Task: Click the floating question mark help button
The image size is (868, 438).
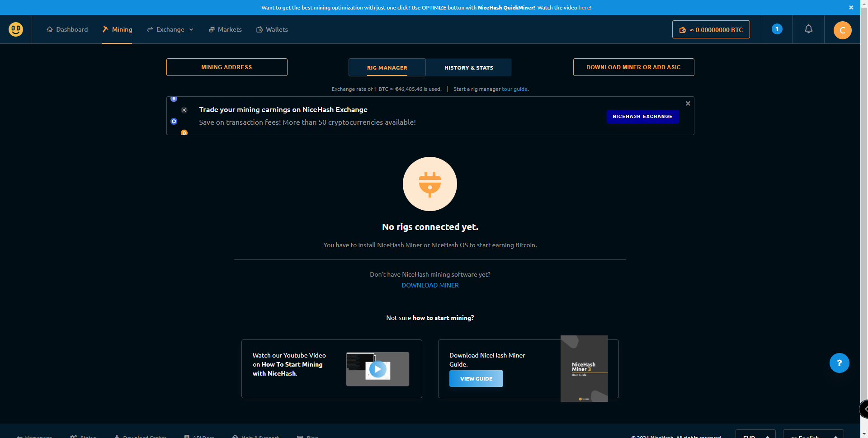Action: [839, 363]
